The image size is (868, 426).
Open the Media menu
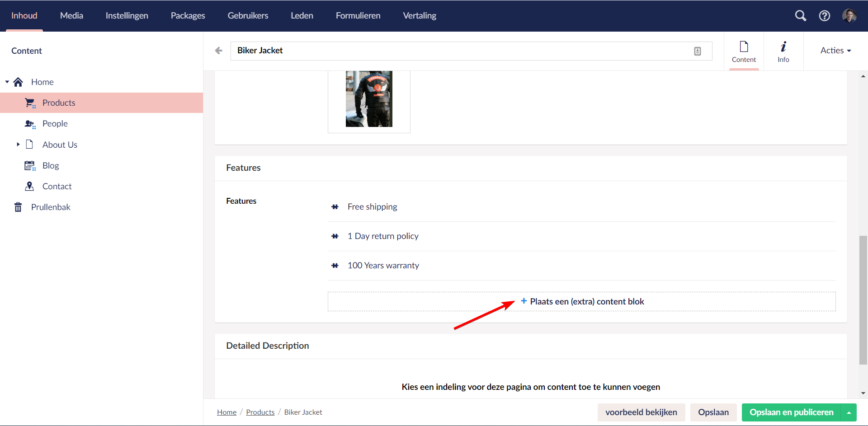(71, 15)
